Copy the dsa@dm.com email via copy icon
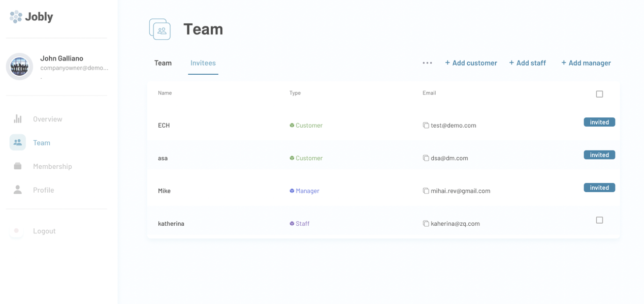The image size is (644, 304). click(x=426, y=158)
